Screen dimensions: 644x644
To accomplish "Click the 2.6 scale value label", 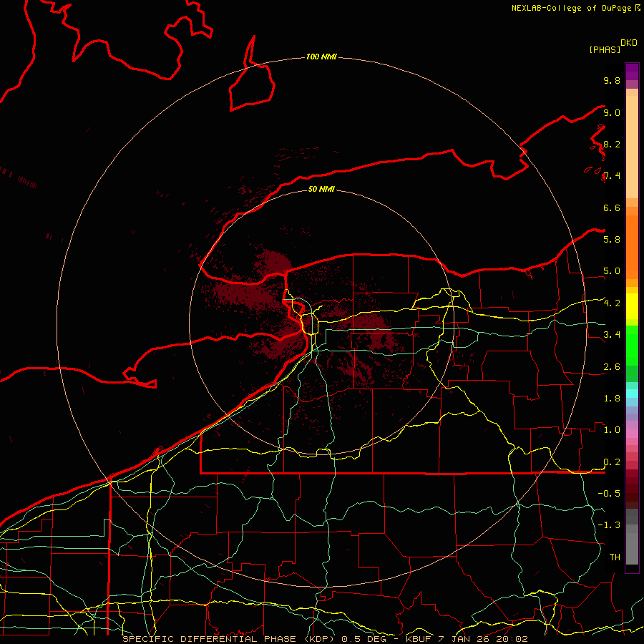I will pyautogui.click(x=612, y=367).
